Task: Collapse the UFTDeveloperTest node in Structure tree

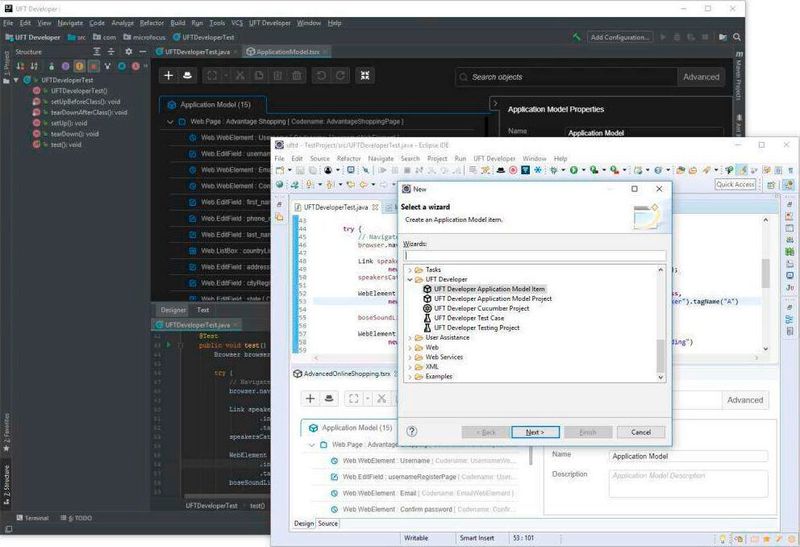Action: click(x=16, y=80)
